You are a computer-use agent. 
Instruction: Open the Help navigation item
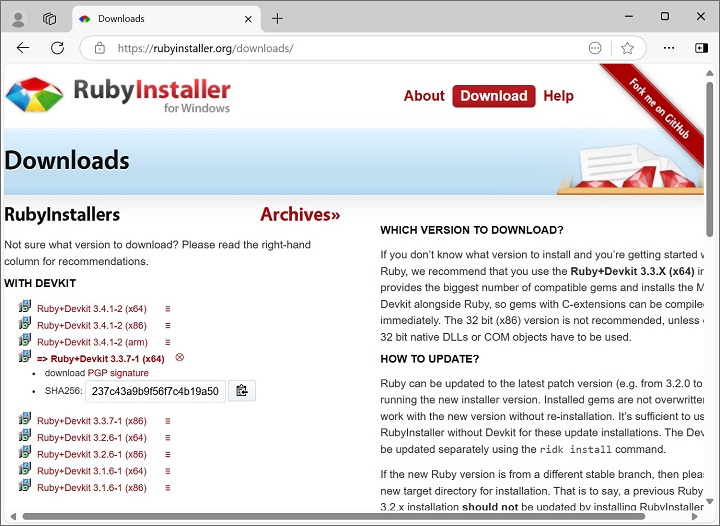coord(558,96)
